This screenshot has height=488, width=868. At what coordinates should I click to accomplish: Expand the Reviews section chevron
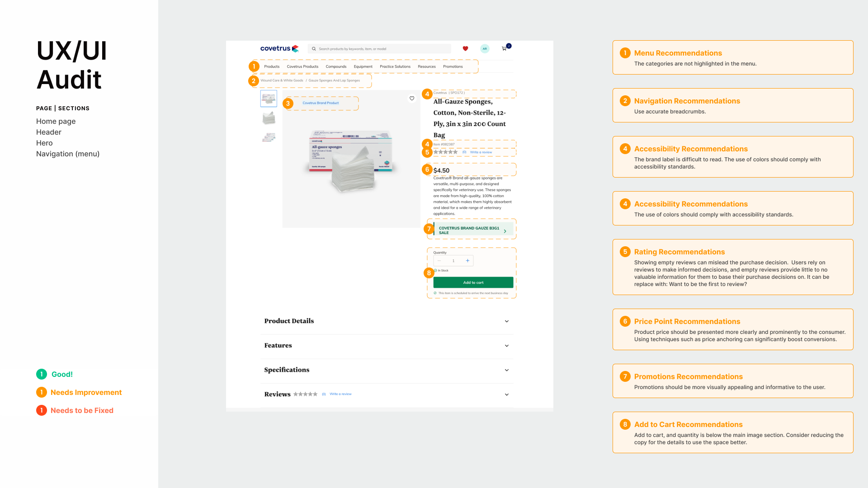507,394
